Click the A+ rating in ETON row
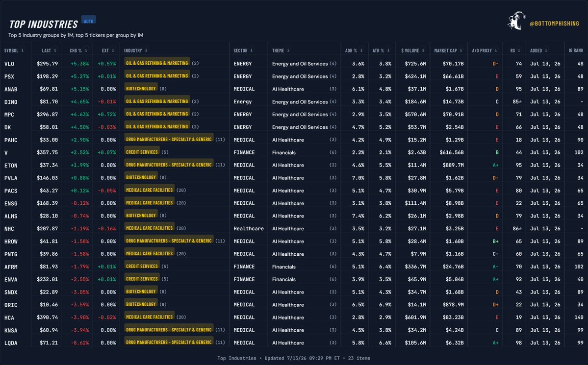The height and width of the screenshot is (365, 588). 495,165
